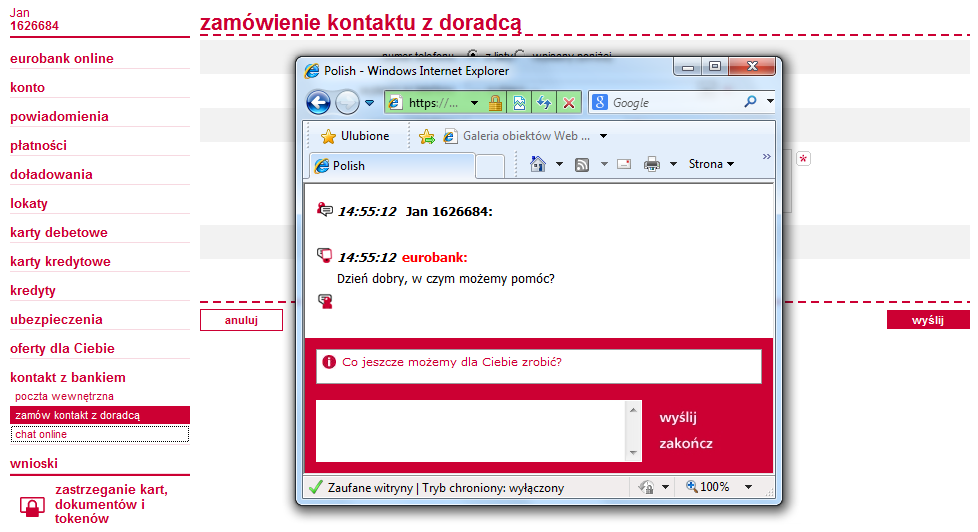Click the wyślij button on the bank page
The height and width of the screenshot is (532, 978).
[x=928, y=320]
